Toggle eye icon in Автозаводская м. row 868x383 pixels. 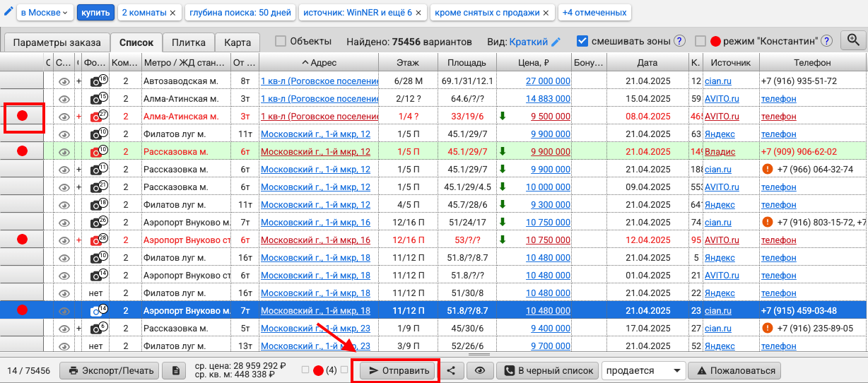click(x=64, y=81)
